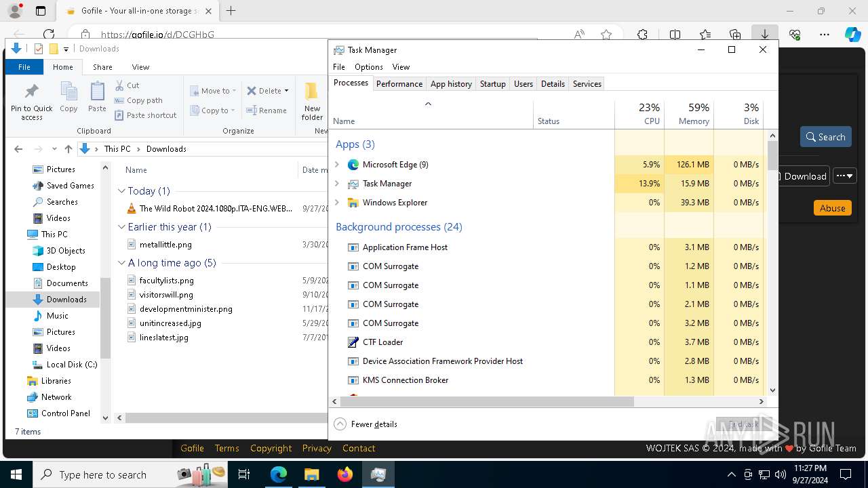Open the Delete dropdown arrow
Image resolution: width=868 pixels, height=488 pixels.
[x=286, y=91]
